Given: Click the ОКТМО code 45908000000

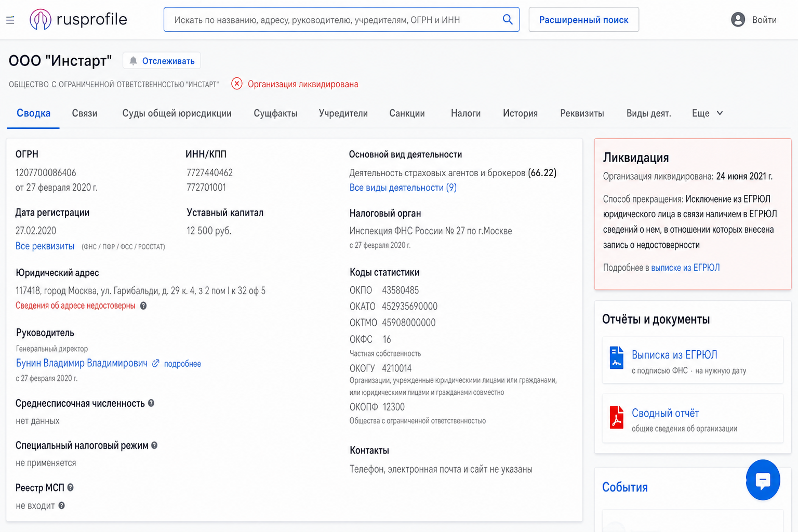Looking at the screenshot, I should coord(409,323).
